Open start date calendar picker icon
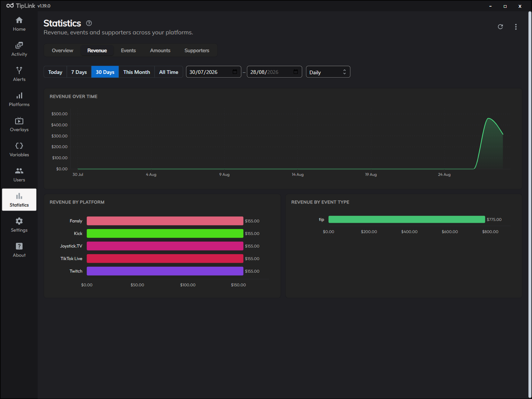 pyautogui.click(x=235, y=72)
